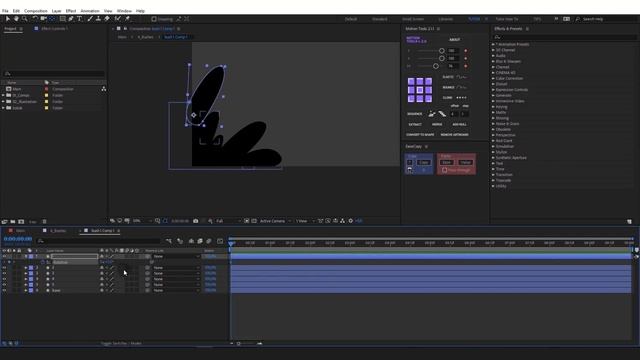Hide layer 1 with its eye toggle
The height and width of the screenshot is (360, 640).
tap(4, 256)
